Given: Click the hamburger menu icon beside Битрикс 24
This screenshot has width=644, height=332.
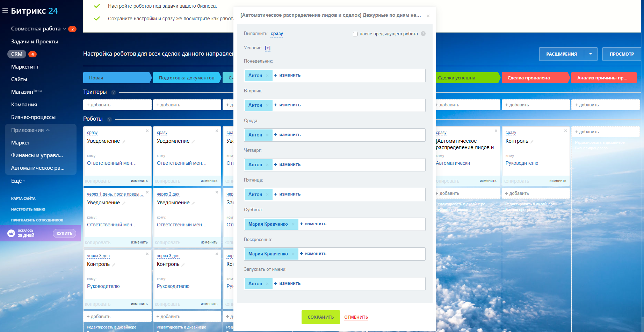Looking at the screenshot, I should (5, 10).
